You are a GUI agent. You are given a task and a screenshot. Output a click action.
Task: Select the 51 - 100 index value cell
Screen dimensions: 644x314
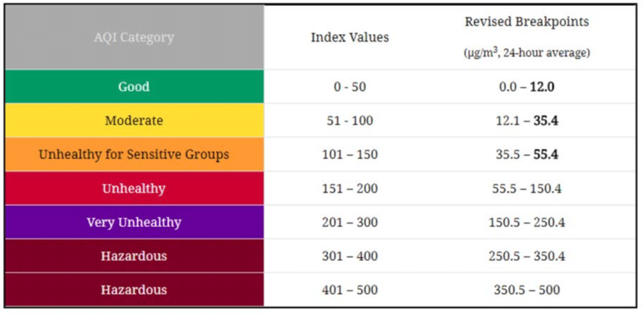pyautogui.click(x=350, y=121)
